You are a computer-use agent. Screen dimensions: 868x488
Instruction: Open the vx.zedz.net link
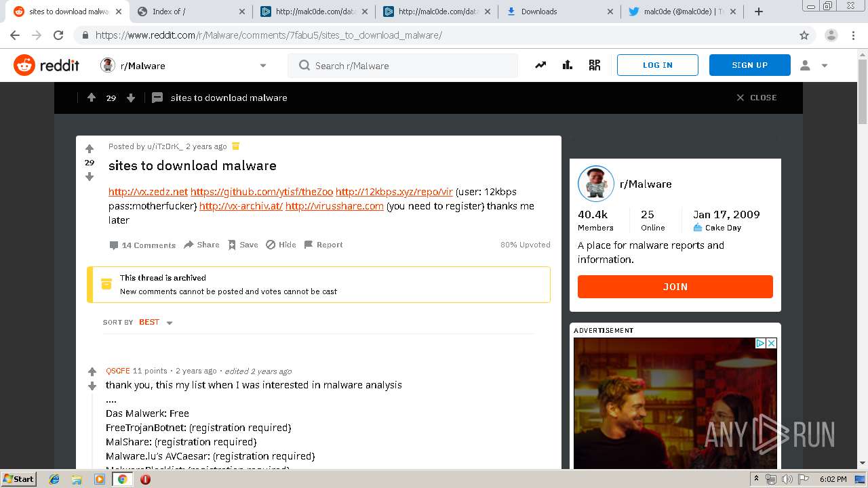click(x=148, y=192)
